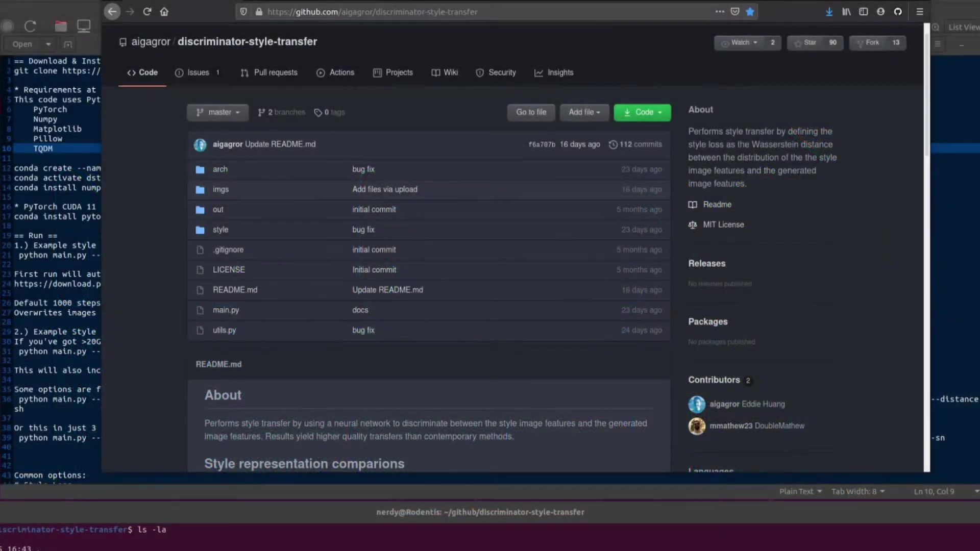The image size is (980, 551).
Task: Open README.md in the file list
Action: [235, 290]
